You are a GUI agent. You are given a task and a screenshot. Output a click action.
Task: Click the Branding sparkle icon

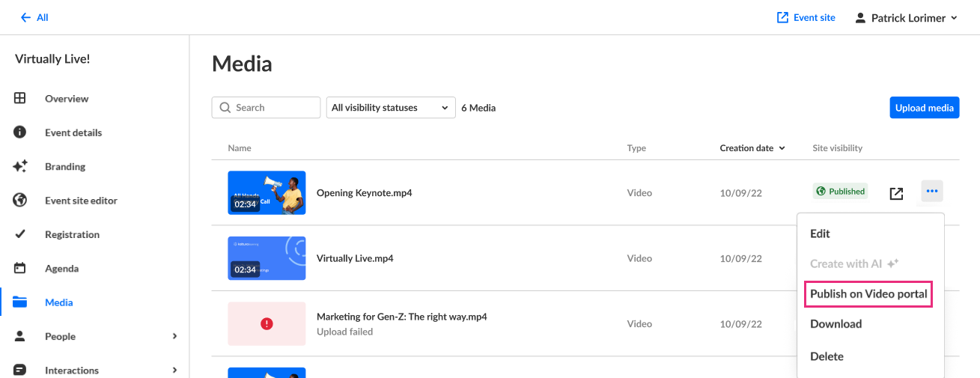click(20, 166)
